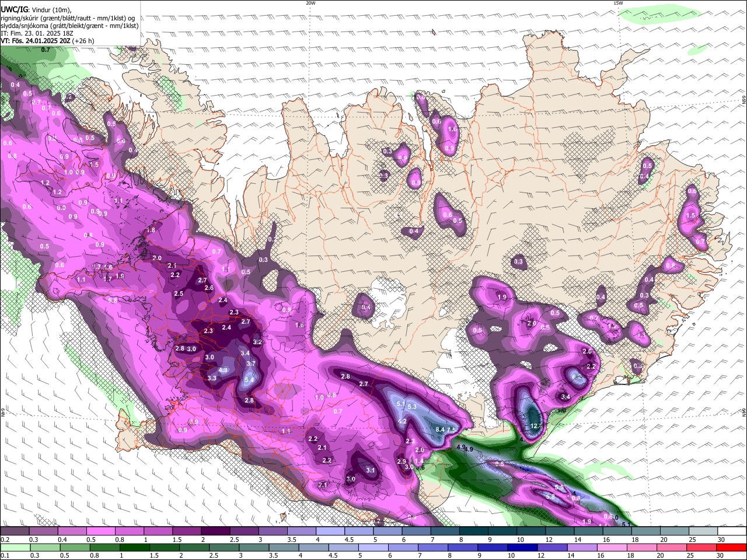This screenshot has width=747, height=560.
Task: Click the 5.4 precipitation value on the map
Action: 250,380
